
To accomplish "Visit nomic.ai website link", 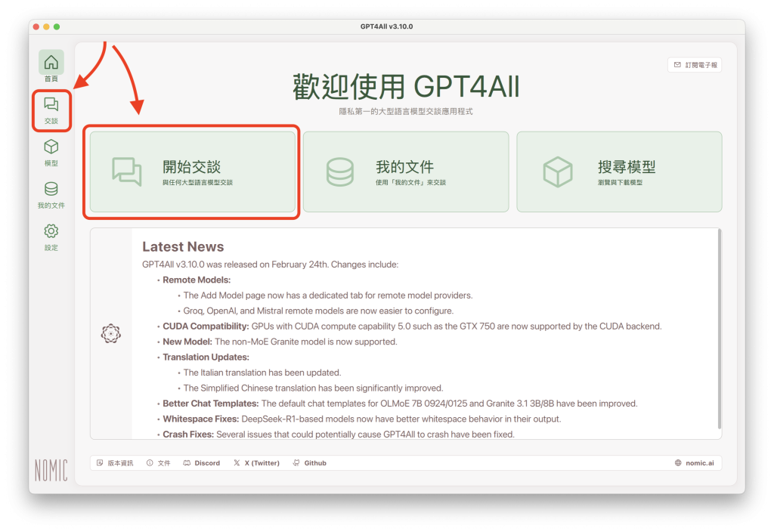I will coord(694,463).
